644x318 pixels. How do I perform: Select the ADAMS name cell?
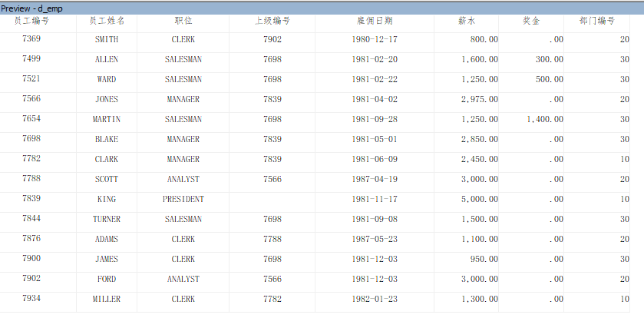point(107,239)
